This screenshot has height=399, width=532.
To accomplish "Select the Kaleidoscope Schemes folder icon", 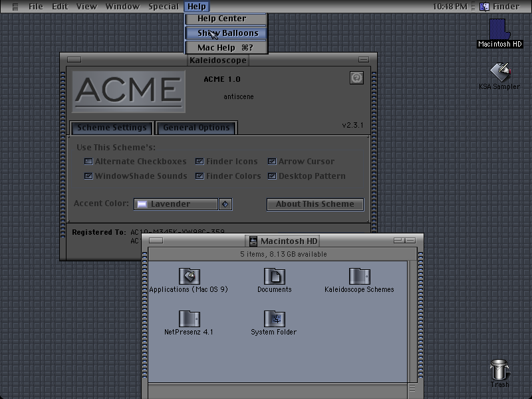I will (x=359, y=276).
